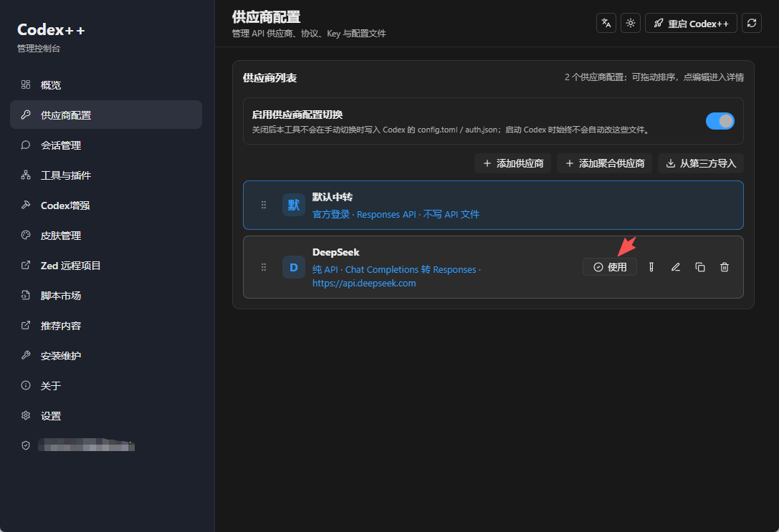Toggle 启用供应商配置切换 switch
Image resolution: width=779 pixels, height=532 pixels.
(720, 120)
